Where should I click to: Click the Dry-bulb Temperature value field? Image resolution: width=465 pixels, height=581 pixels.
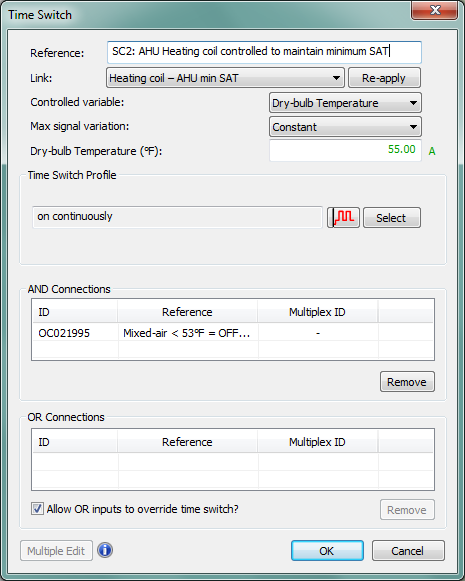345,150
